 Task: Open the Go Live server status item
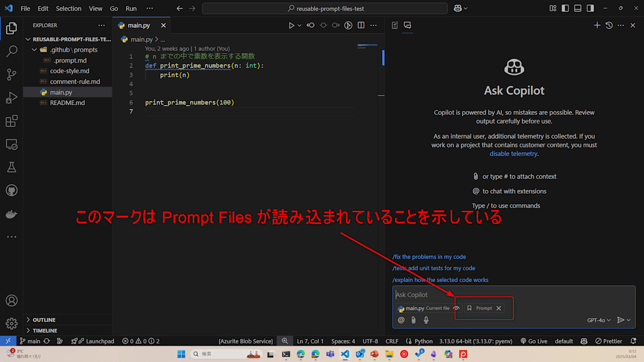[533, 341]
